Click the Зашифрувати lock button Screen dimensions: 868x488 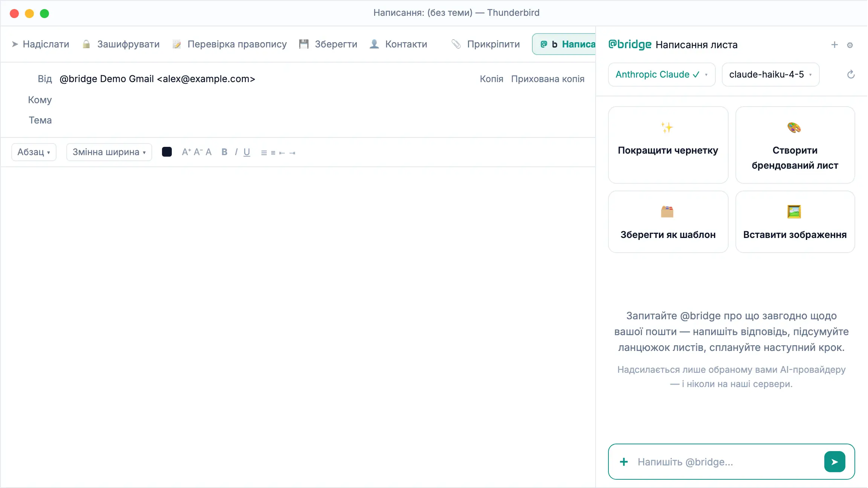click(121, 44)
